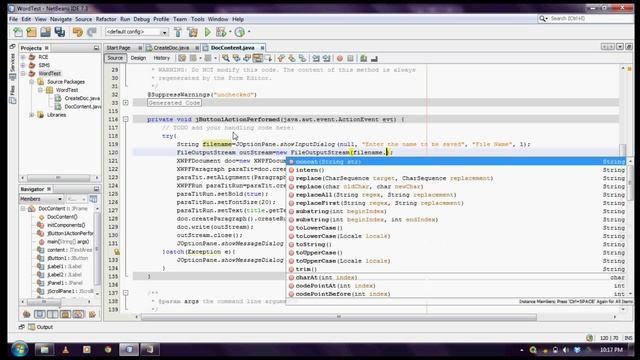This screenshot has width=640, height=360.
Task: Toggle Highlight Search icon in editor toolbar
Action: 258,58
